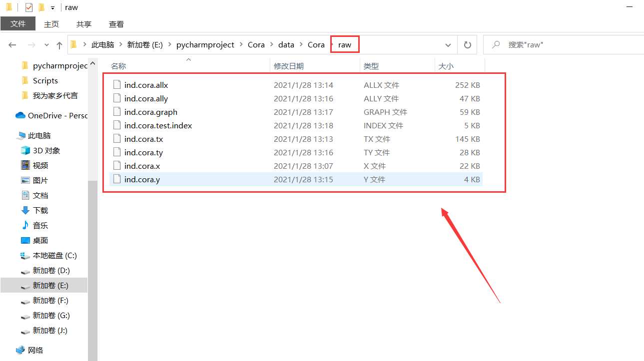Expand the chevron after pycharmproject in the path
Image resolution: width=644 pixels, height=361 pixels.
pos(242,45)
